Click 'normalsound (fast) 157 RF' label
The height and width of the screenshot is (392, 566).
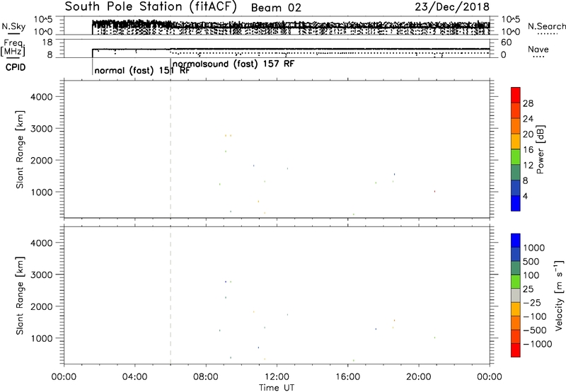pyautogui.click(x=233, y=64)
